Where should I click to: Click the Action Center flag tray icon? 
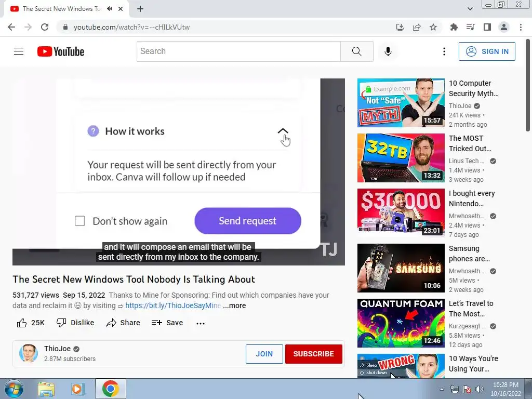(467, 389)
